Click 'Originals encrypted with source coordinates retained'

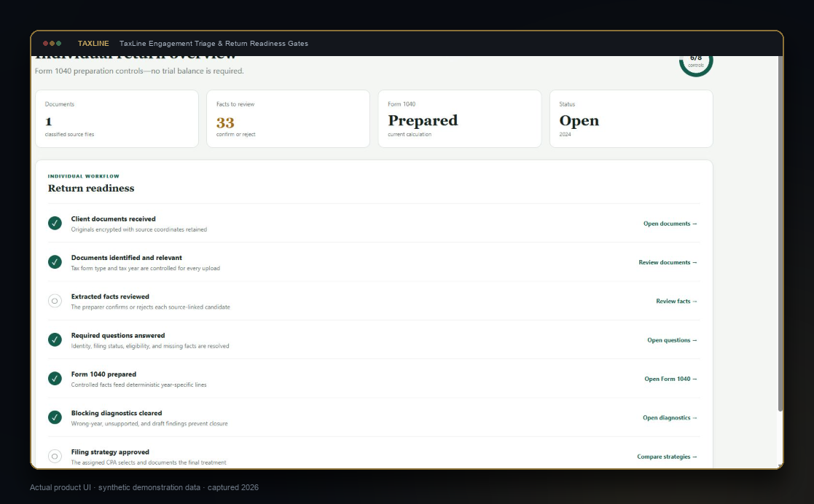(x=139, y=229)
